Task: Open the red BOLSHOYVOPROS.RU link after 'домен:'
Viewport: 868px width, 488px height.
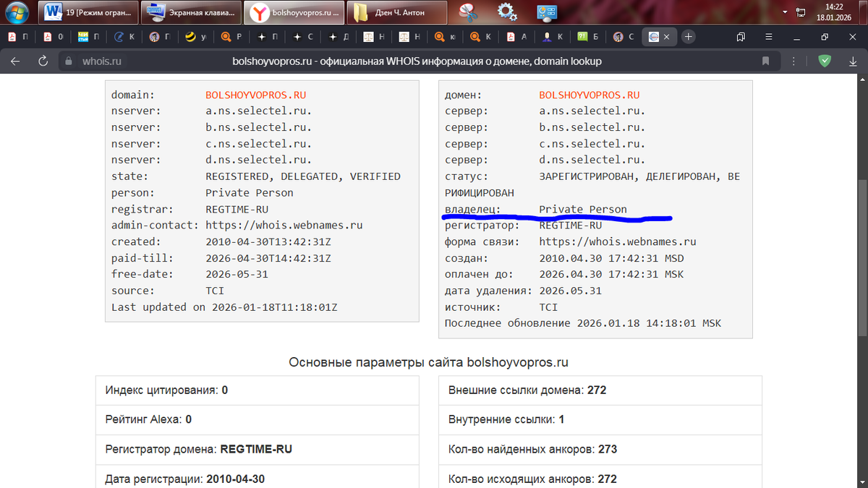Action: (x=589, y=95)
